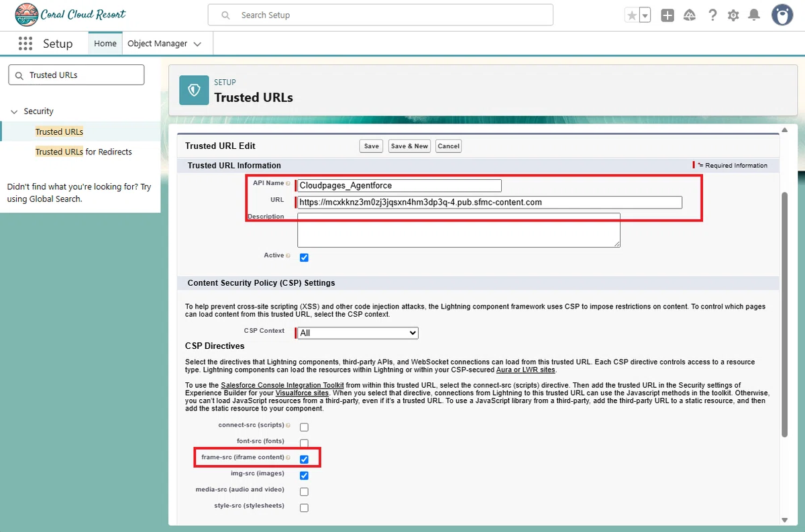Viewport: 805px width, 532px height.
Task: Open the CSP Context dropdown
Action: 358,333
